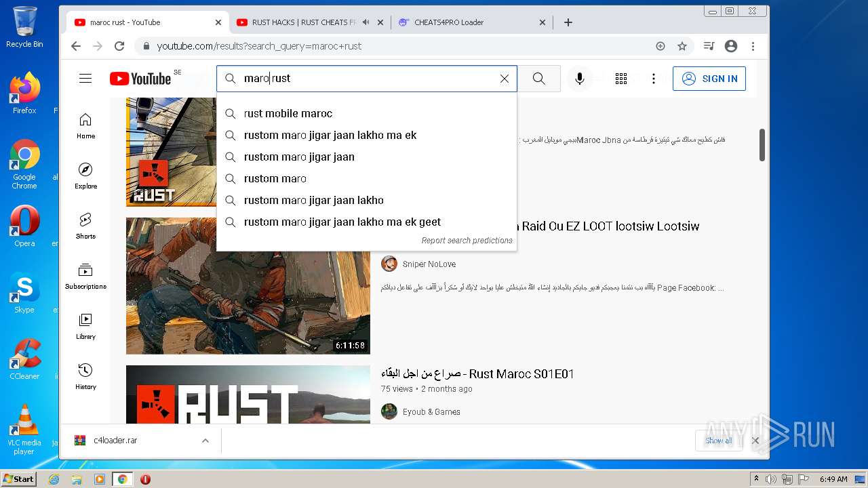Open the RUST logo thumbnail for S01E01
This screenshot has width=868, height=488.
248,395
